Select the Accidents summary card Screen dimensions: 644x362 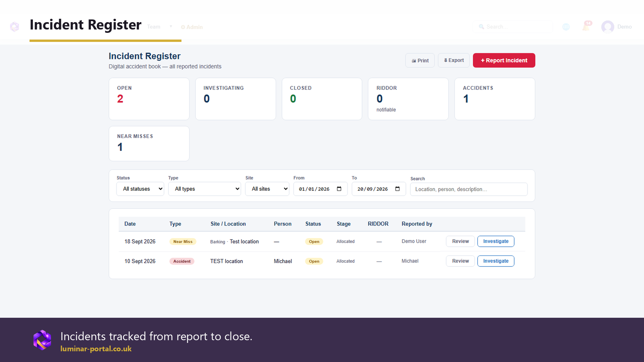tap(495, 99)
